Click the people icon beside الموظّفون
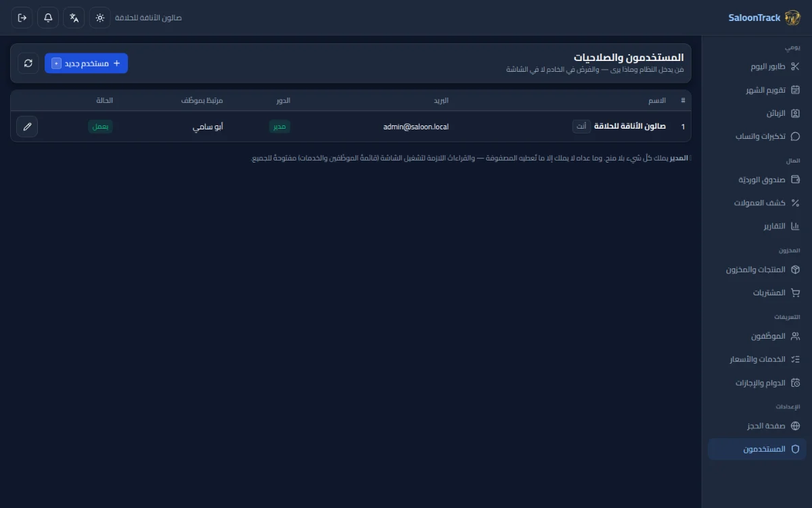 click(x=795, y=336)
